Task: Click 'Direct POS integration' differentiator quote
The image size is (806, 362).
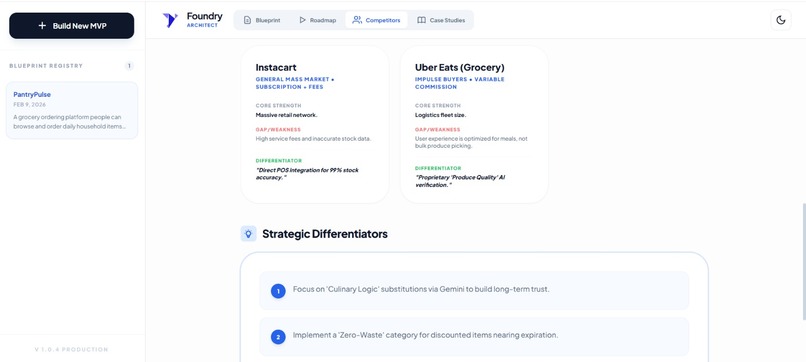Action: coord(307,174)
